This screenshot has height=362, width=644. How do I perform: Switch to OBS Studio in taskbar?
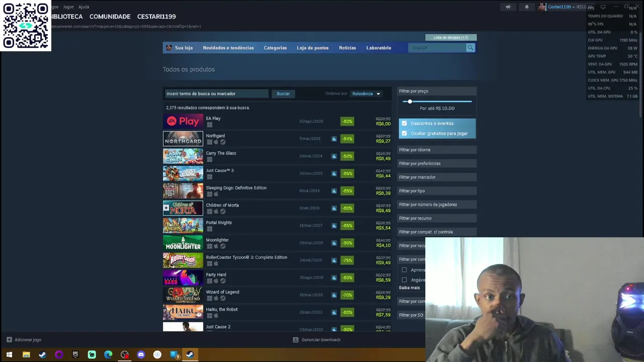[125, 354]
